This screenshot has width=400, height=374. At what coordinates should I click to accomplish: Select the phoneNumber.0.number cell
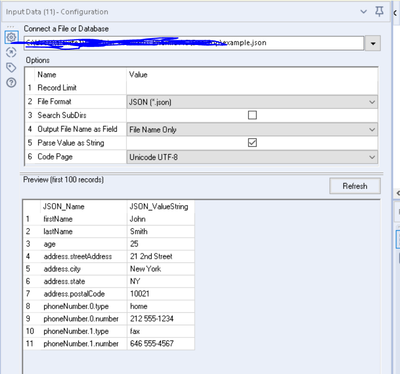click(84, 319)
